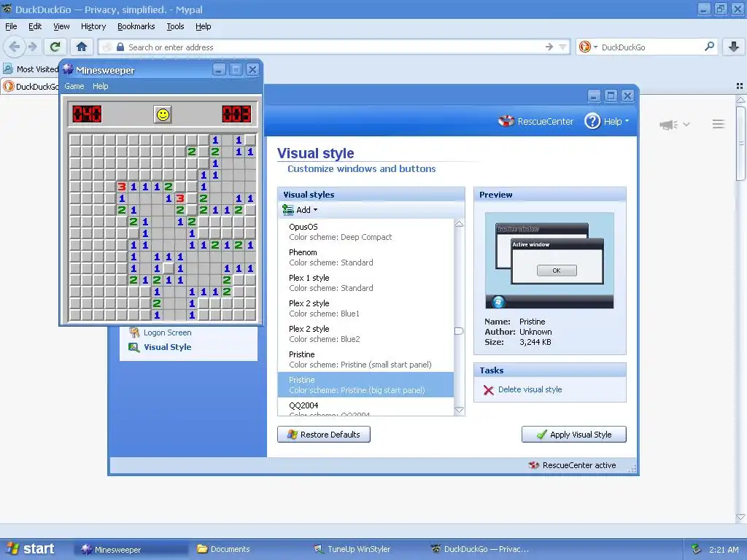Click the Most Visited bookmark icon
The width and height of the screenshot is (747, 560).
point(7,69)
